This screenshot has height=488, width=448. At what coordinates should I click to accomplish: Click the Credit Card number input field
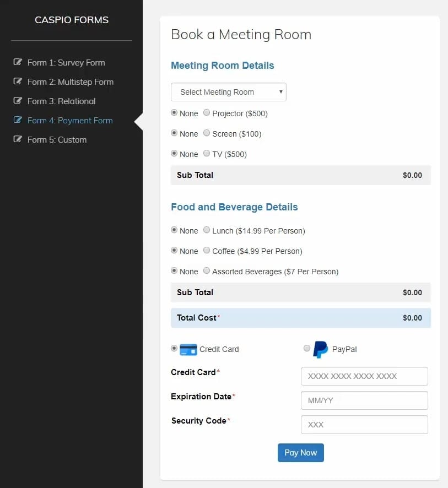pyautogui.click(x=364, y=376)
